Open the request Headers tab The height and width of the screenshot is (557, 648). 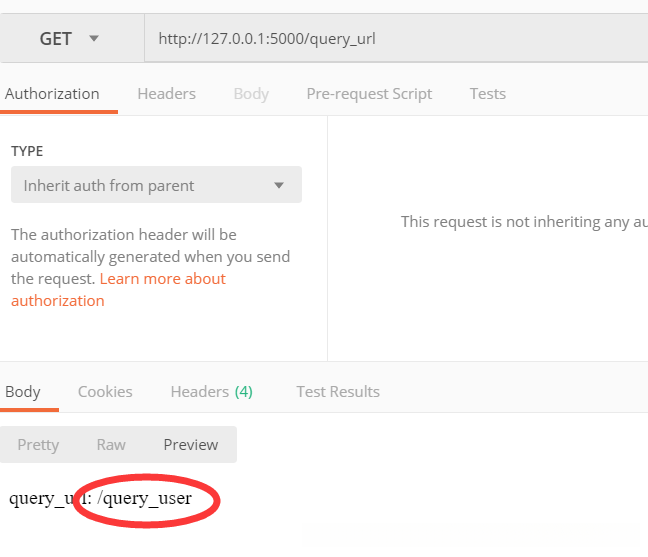(x=166, y=94)
